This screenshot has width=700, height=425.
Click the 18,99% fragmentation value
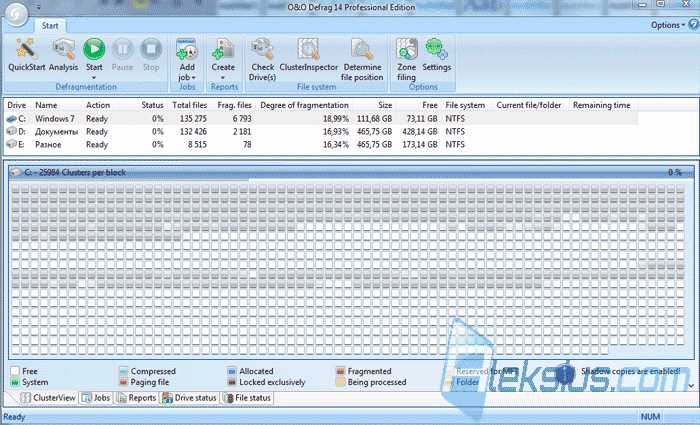tap(336, 119)
